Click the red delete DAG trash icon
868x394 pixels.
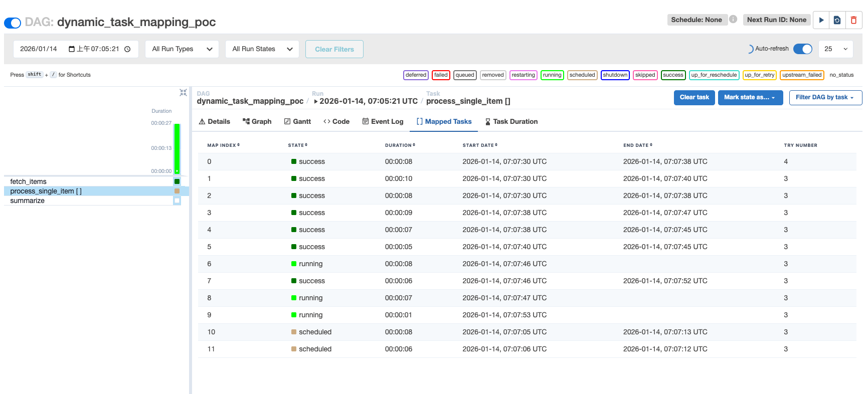tap(853, 20)
